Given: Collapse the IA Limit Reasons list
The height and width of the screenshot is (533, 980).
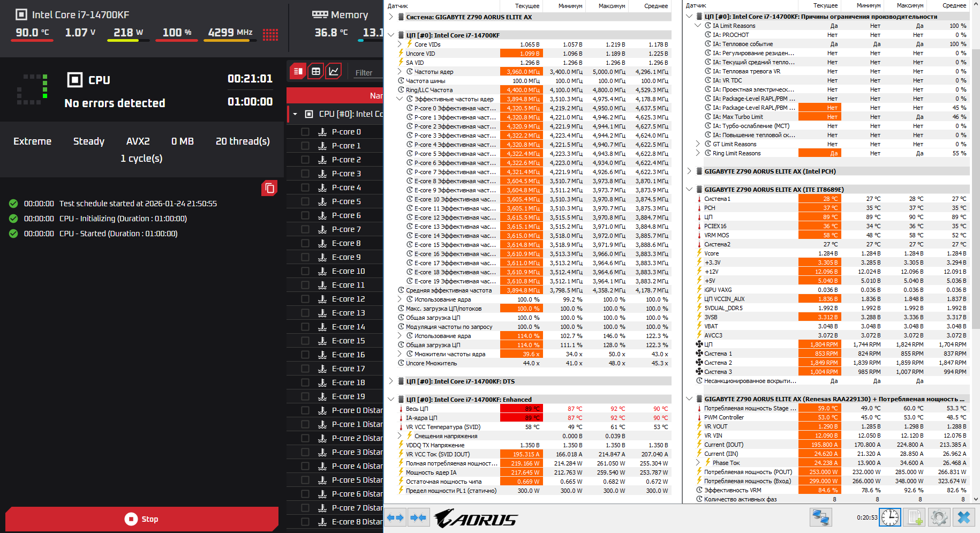Looking at the screenshot, I should click(x=698, y=26).
